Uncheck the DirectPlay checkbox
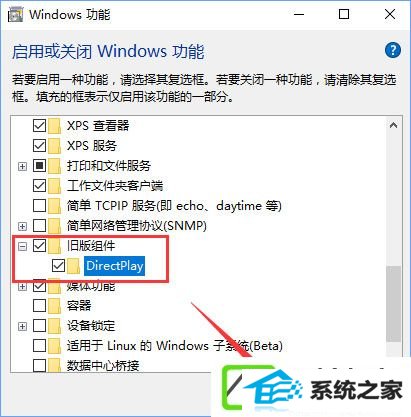The width and height of the screenshot is (411, 417). pos(58,266)
